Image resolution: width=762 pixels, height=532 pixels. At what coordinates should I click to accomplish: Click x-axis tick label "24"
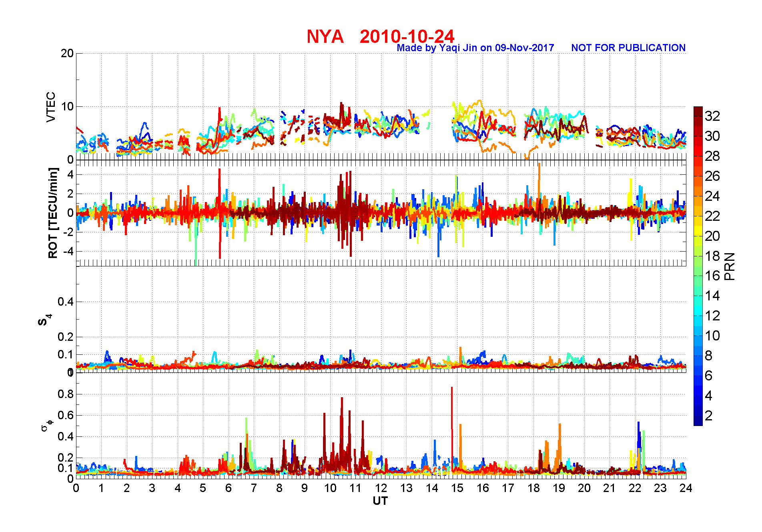point(686,488)
